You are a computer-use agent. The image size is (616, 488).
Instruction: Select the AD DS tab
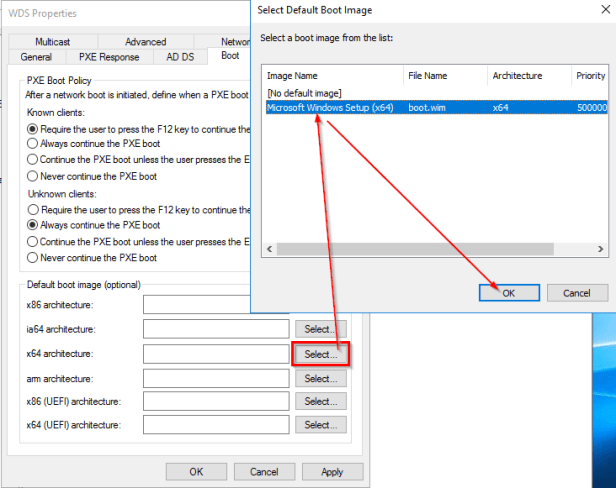pos(180,57)
